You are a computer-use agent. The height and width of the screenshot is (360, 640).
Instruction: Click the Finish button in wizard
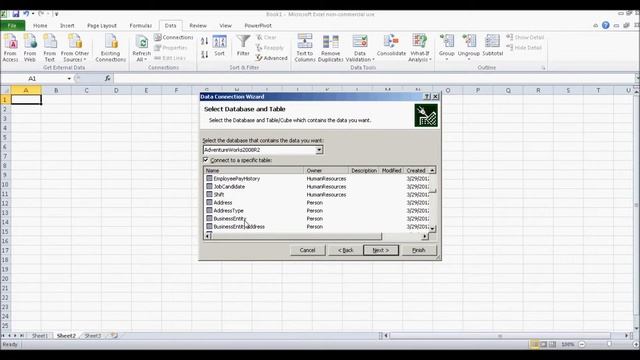click(x=419, y=250)
